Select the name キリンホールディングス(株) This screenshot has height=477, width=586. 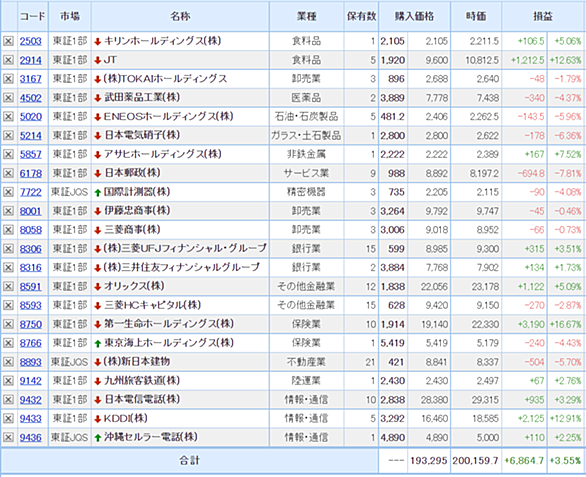[x=162, y=41]
